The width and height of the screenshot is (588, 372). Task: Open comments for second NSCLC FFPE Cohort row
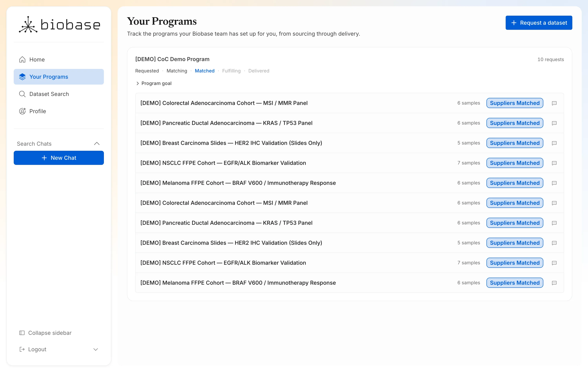pos(554,263)
